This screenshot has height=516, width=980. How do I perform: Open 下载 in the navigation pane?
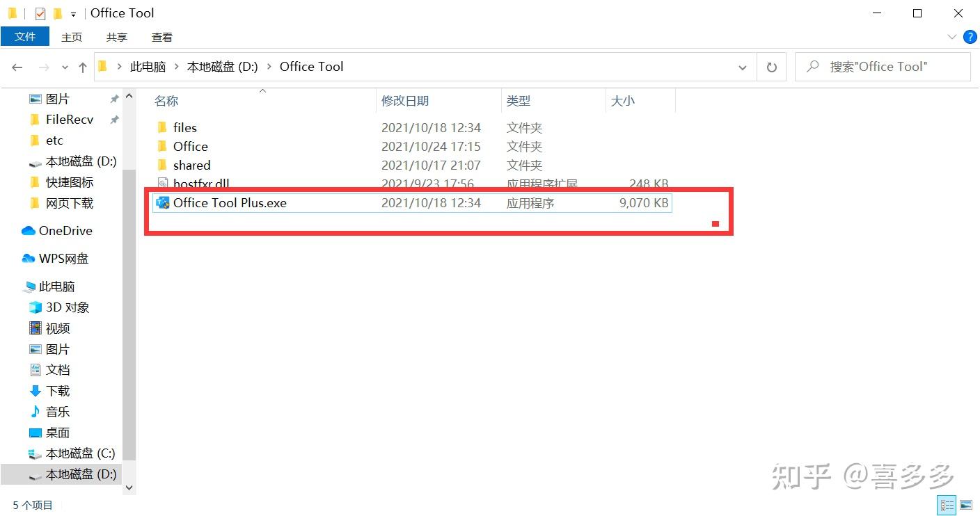58,391
